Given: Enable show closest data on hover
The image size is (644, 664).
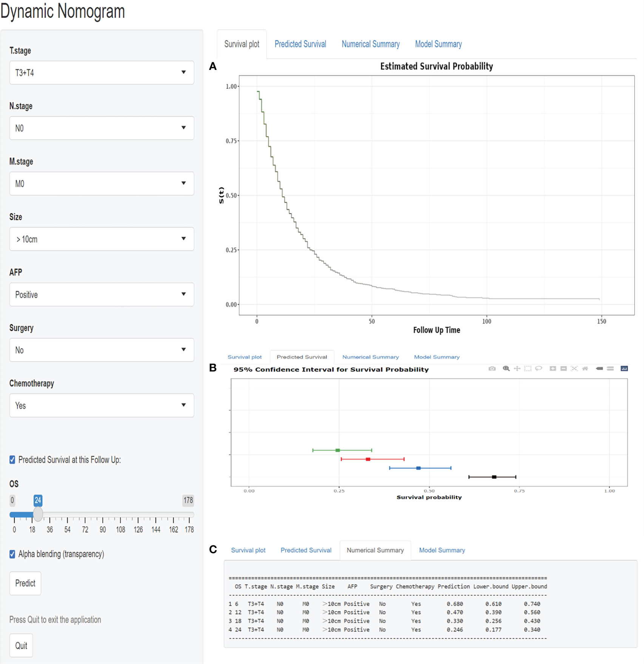Looking at the screenshot, I should click(599, 368).
